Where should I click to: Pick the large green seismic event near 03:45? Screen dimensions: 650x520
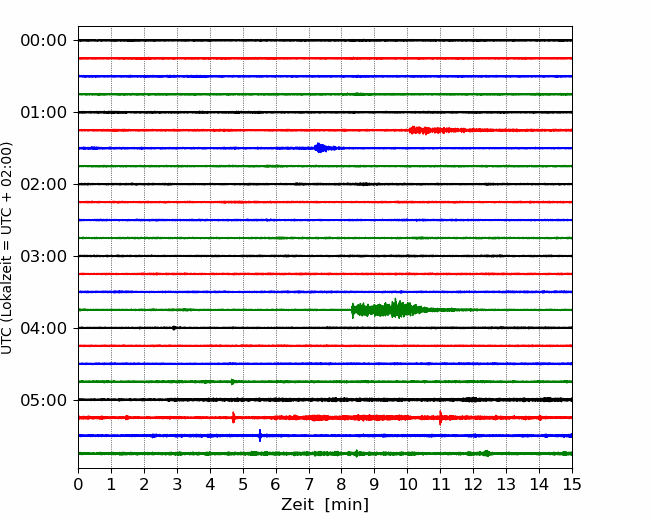[394, 309]
